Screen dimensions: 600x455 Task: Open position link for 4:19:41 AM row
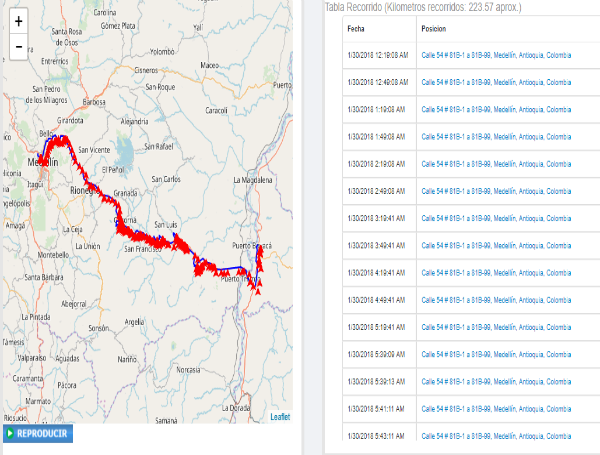(496, 271)
